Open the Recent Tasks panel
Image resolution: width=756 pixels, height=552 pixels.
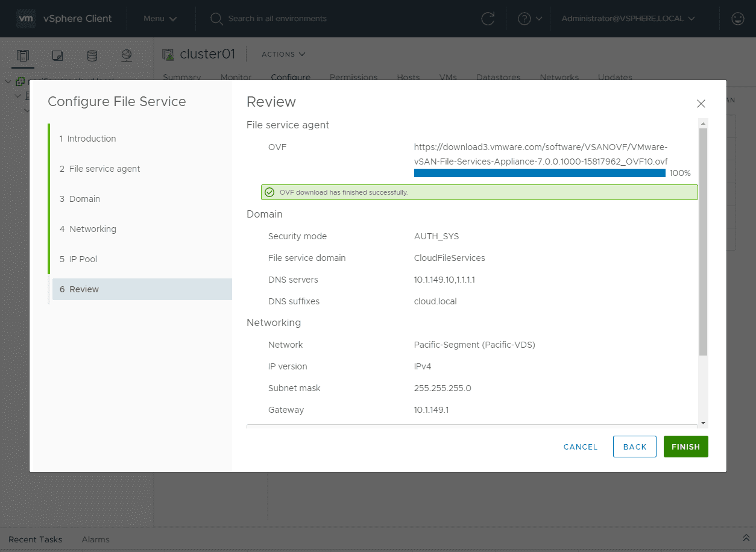(36, 539)
